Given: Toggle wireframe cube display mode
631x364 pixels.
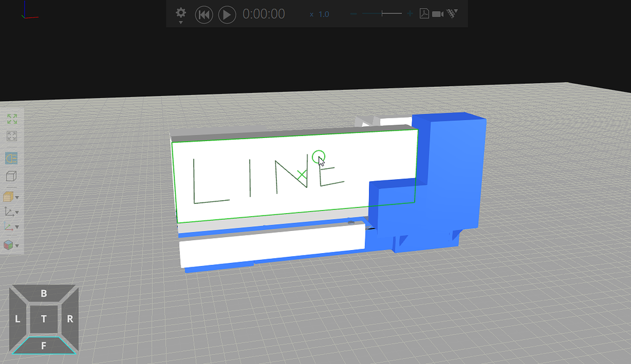Looking at the screenshot, I should pos(10,177).
